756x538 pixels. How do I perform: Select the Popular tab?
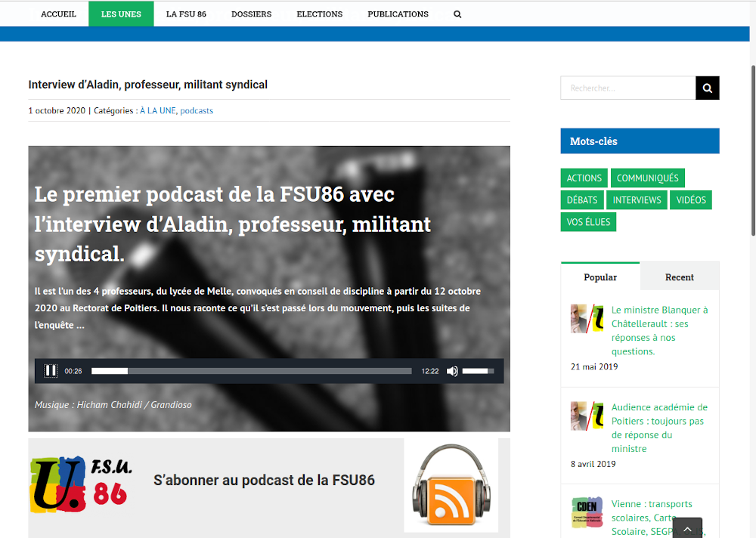(x=600, y=277)
